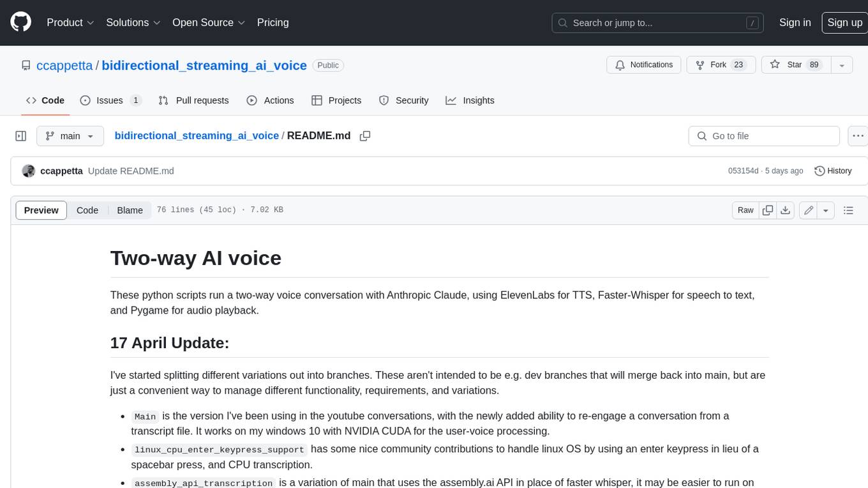
Task: Sign in to GitHub
Action: pyautogui.click(x=795, y=22)
